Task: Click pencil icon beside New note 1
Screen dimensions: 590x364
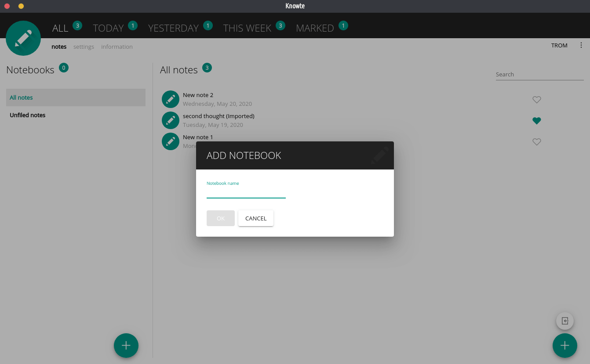Action: click(x=171, y=141)
